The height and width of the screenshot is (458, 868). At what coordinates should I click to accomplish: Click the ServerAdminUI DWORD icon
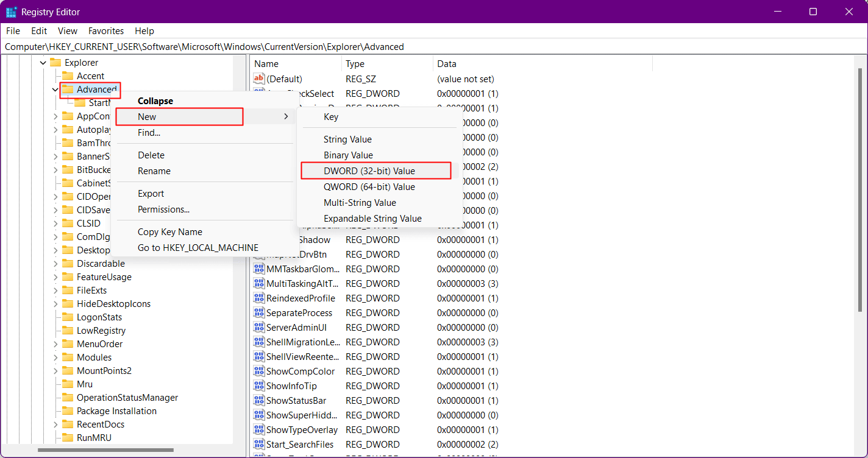259,327
